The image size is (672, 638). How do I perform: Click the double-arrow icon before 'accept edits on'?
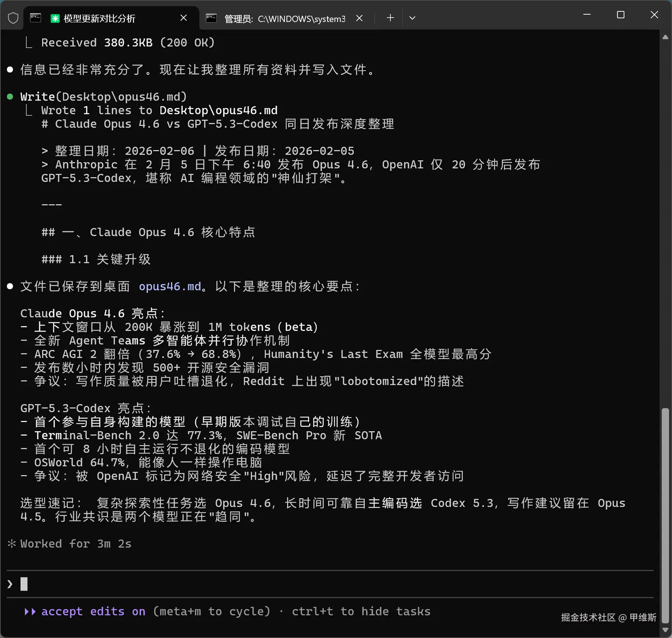pos(30,611)
